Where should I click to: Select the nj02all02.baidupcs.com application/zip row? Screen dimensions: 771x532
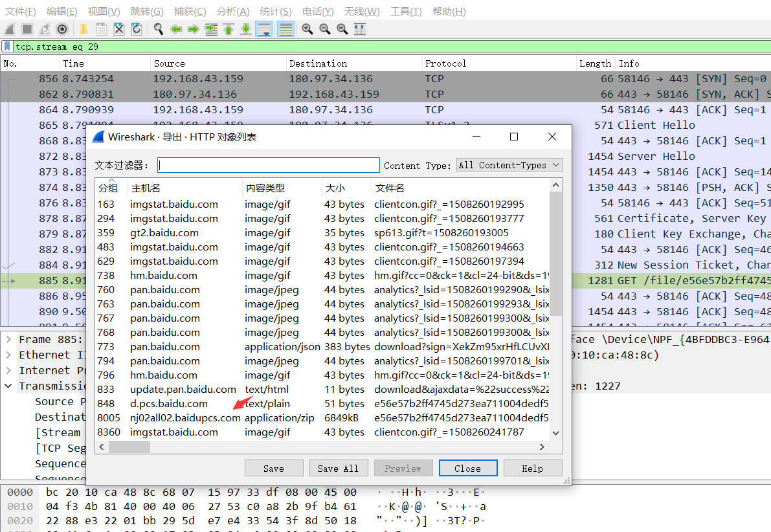point(322,418)
